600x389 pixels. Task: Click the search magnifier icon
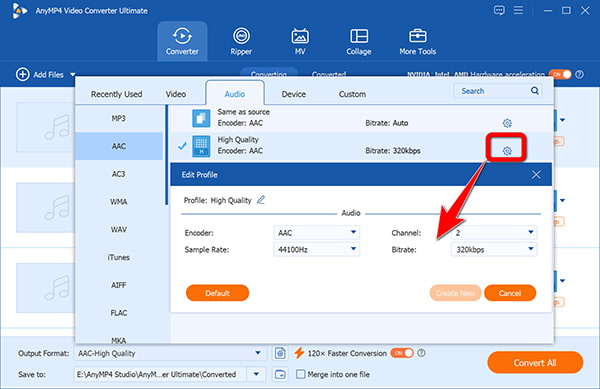[x=535, y=91]
